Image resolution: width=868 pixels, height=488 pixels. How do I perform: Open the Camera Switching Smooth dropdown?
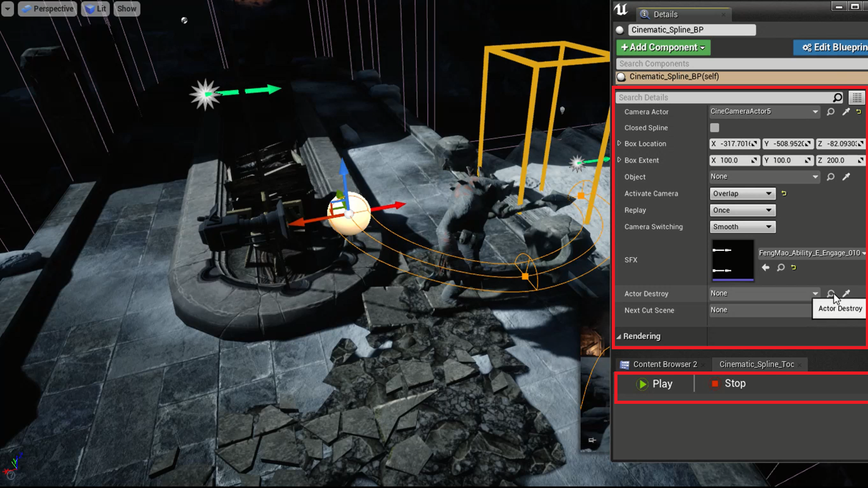point(742,227)
